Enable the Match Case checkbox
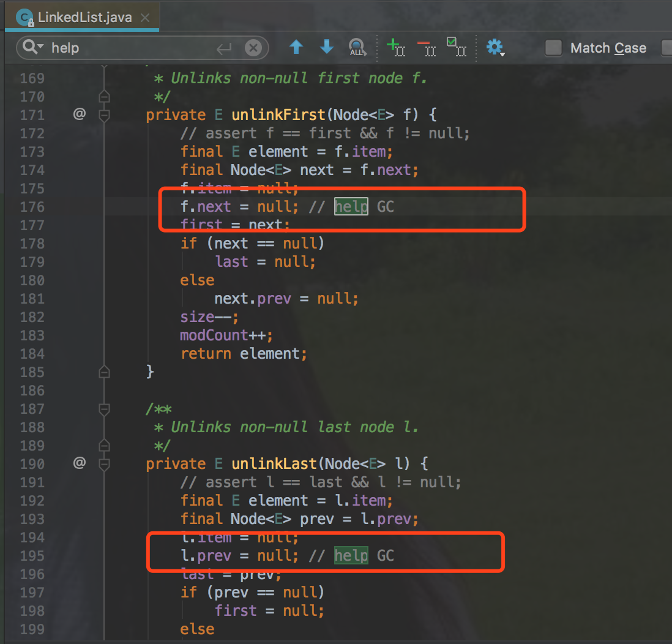 tap(553, 47)
